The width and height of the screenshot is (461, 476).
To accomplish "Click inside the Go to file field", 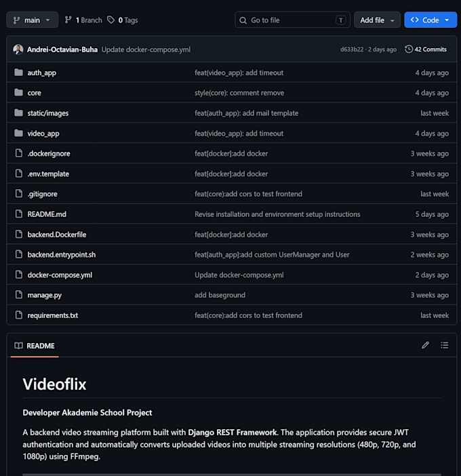I will pos(292,20).
